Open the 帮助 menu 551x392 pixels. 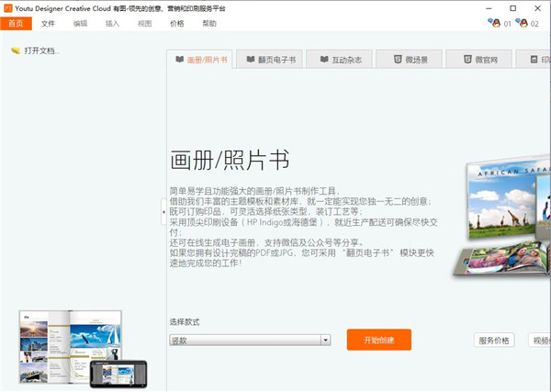point(209,24)
